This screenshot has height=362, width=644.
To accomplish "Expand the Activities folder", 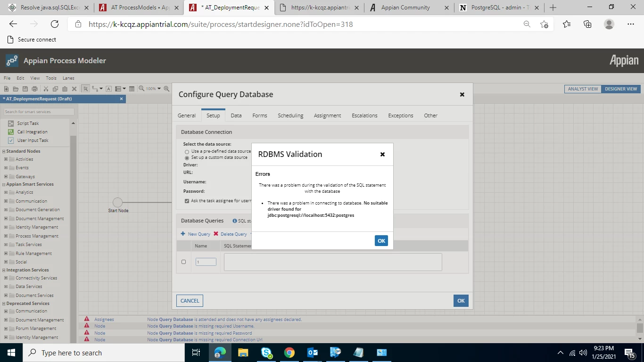I will (6, 159).
